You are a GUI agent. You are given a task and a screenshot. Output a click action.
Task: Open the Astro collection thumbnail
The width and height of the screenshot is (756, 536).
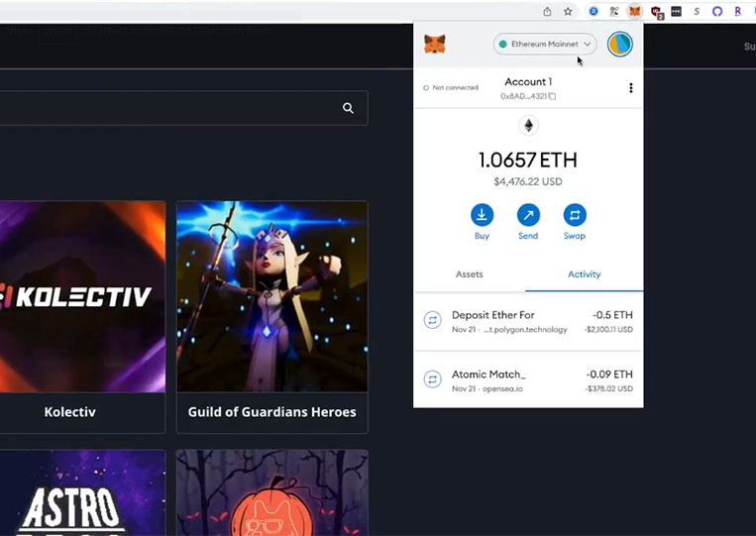pyautogui.click(x=82, y=493)
